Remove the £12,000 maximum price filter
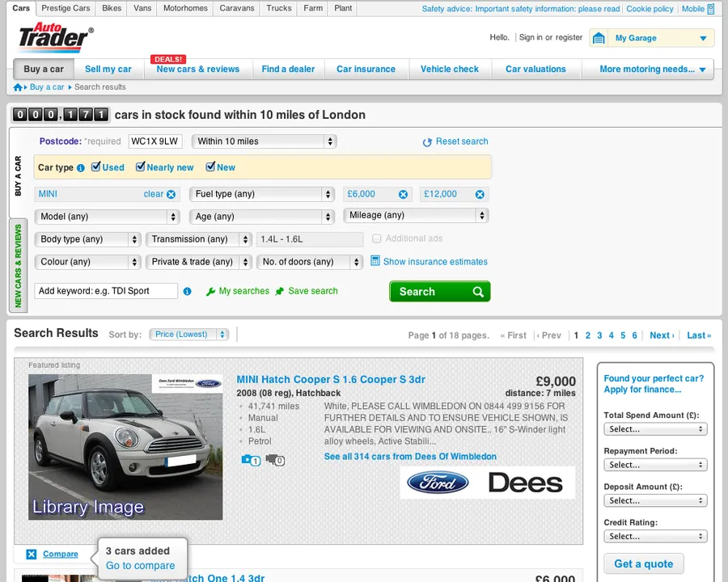The width and height of the screenshot is (728, 582). (x=480, y=195)
